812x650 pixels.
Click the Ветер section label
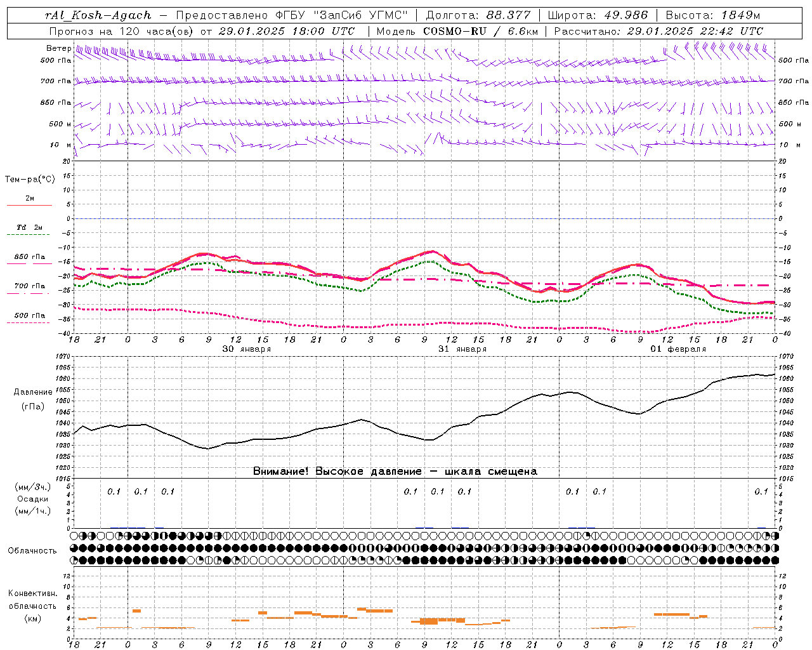(58, 48)
